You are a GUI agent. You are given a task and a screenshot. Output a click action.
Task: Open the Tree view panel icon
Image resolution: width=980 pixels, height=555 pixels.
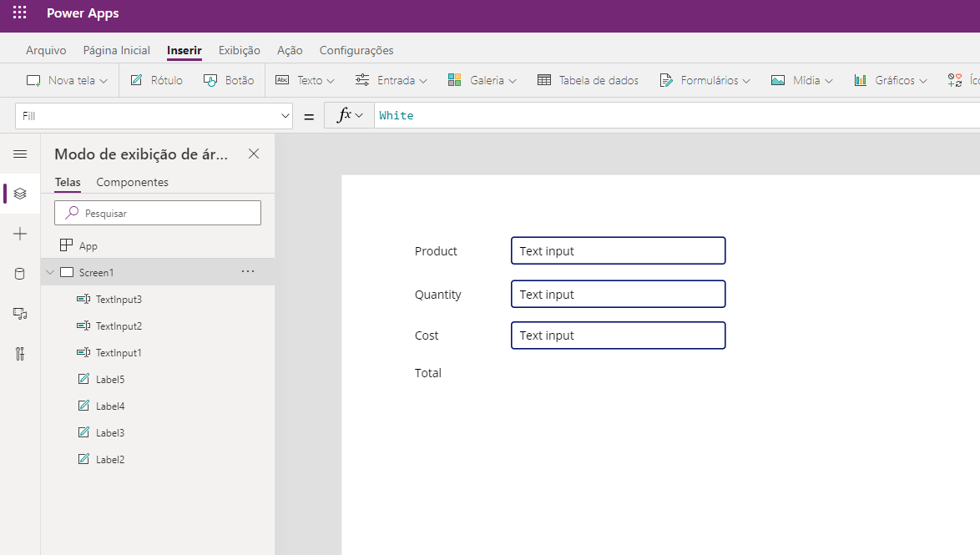[x=19, y=194]
